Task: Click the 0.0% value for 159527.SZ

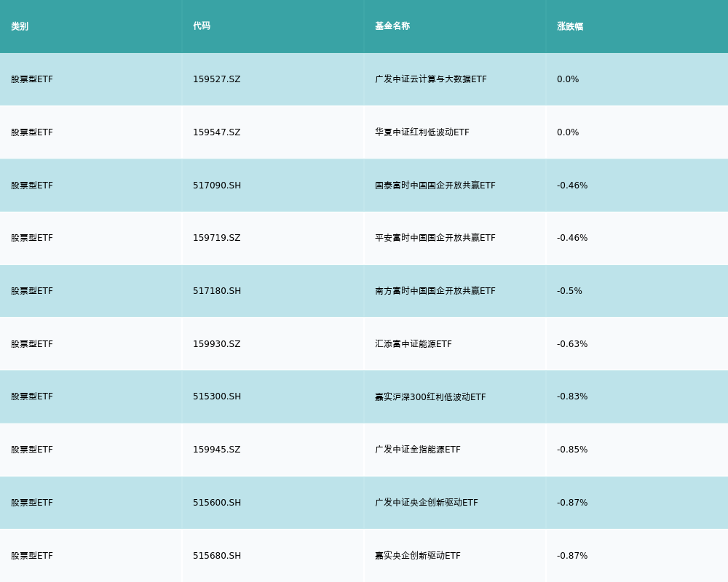Action: [x=568, y=79]
